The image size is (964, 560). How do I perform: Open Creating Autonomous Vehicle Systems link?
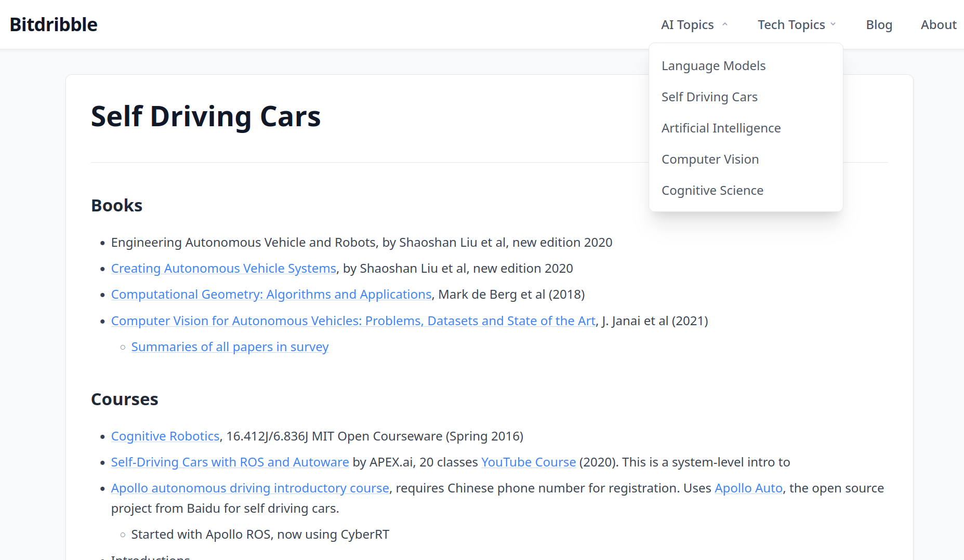(223, 269)
